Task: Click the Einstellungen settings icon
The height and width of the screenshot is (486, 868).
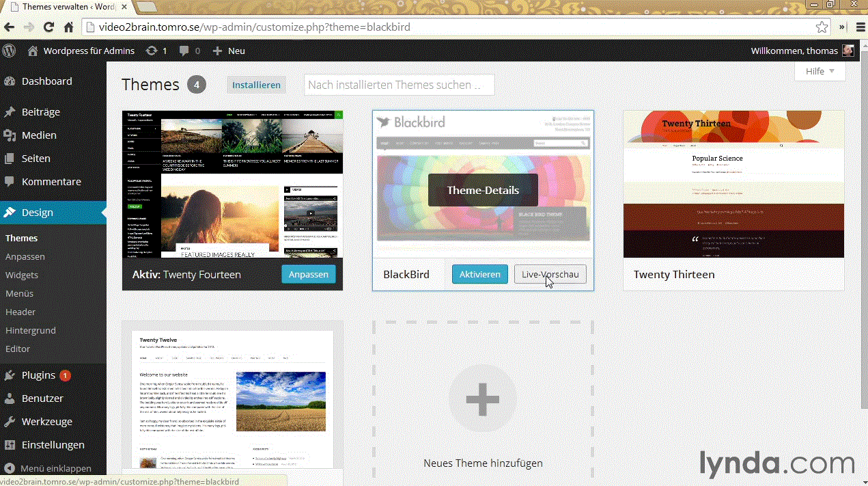Action: point(10,445)
